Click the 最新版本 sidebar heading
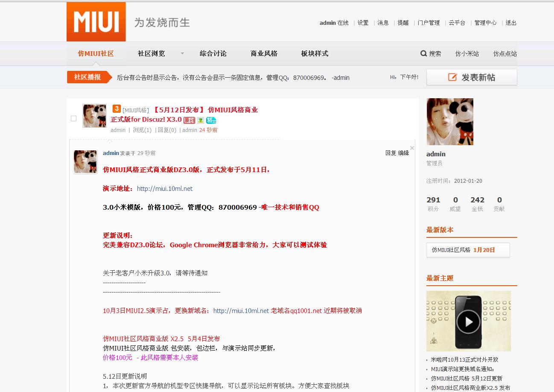This screenshot has width=554, height=392. pyautogui.click(x=440, y=230)
